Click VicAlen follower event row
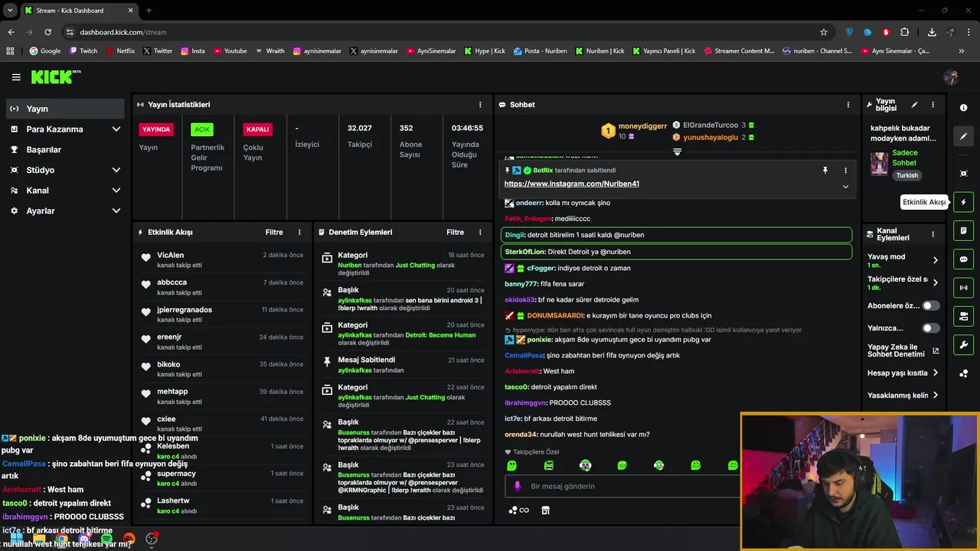 point(222,259)
